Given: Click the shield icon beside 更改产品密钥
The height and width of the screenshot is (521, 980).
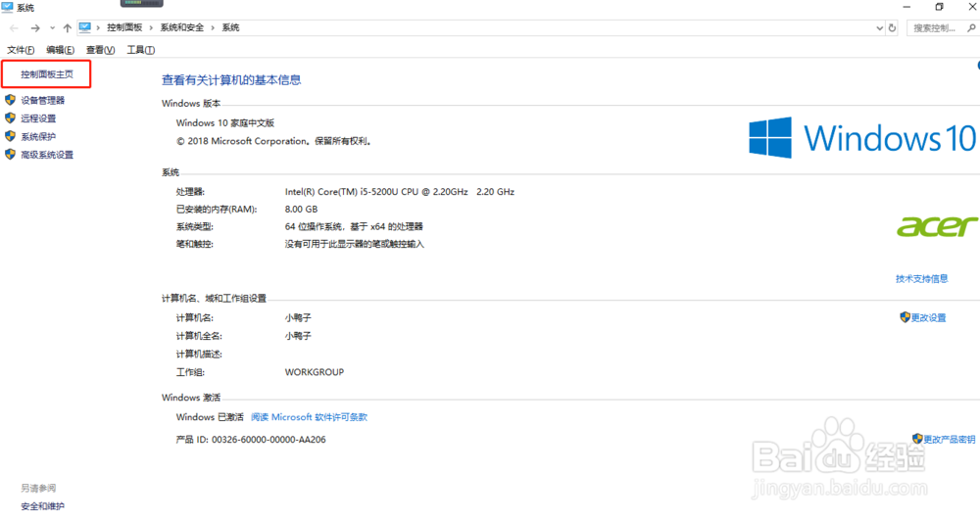Looking at the screenshot, I should 917,439.
